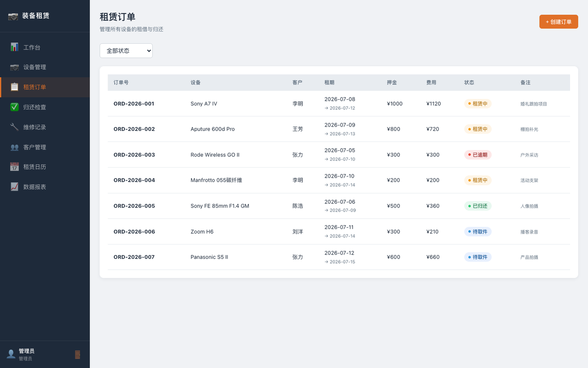Click the 租期 column header
Viewport: 588px width, 368px height.
click(x=329, y=83)
